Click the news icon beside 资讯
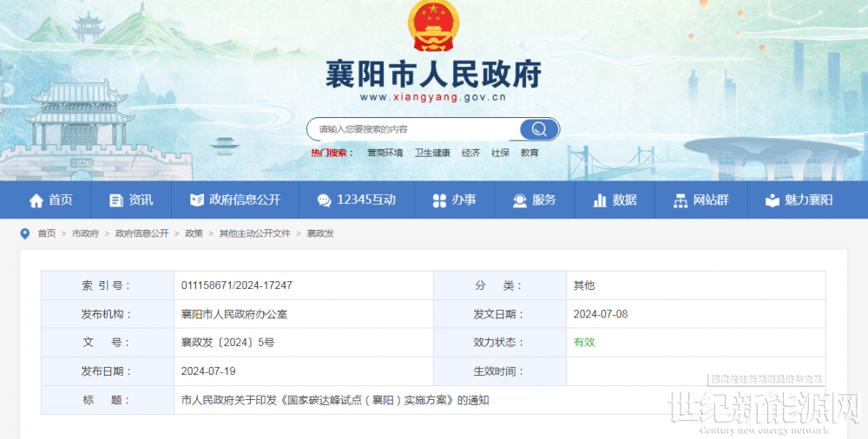The width and height of the screenshot is (868, 439). pyautogui.click(x=116, y=200)
